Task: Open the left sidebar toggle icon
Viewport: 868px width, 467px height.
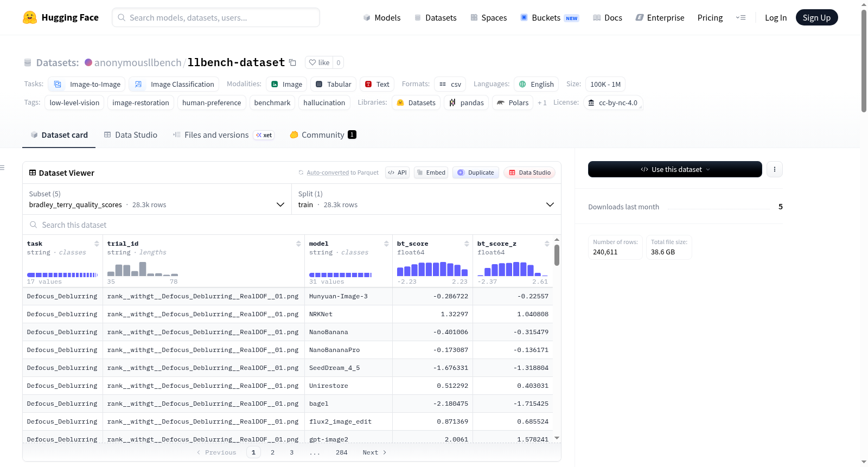Action: click(2, 168)
